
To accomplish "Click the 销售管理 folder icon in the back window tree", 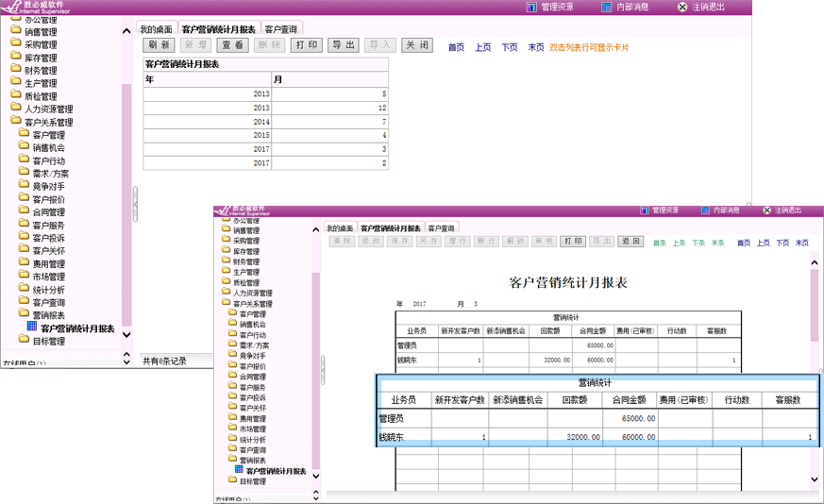I will point(16,30).
